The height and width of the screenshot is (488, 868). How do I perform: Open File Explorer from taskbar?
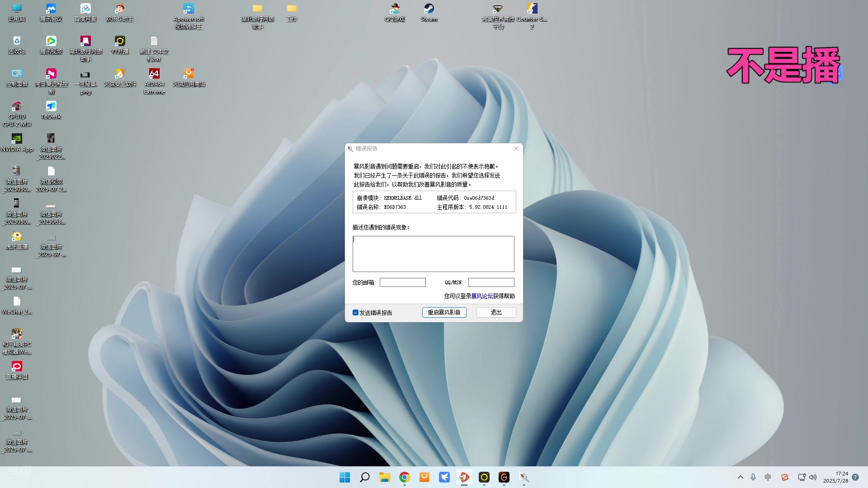(384, 477)
